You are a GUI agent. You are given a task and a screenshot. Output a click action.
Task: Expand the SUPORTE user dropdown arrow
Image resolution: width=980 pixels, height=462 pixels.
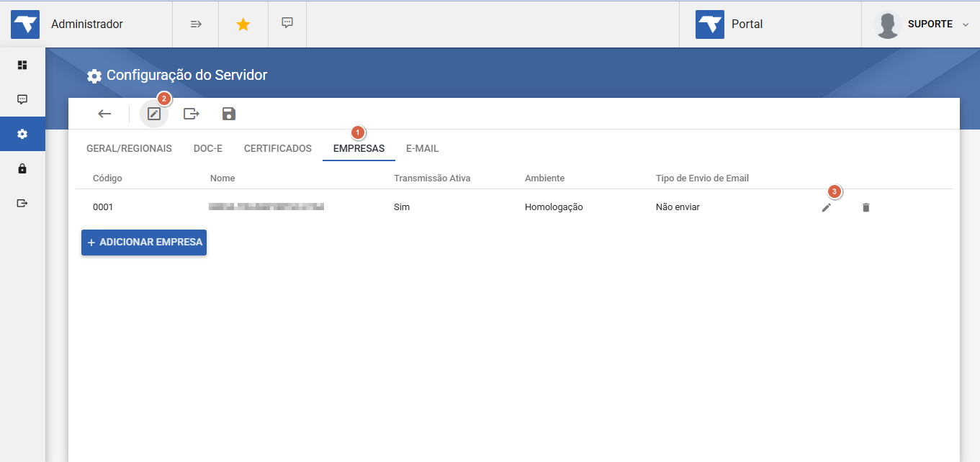(966, 24)
